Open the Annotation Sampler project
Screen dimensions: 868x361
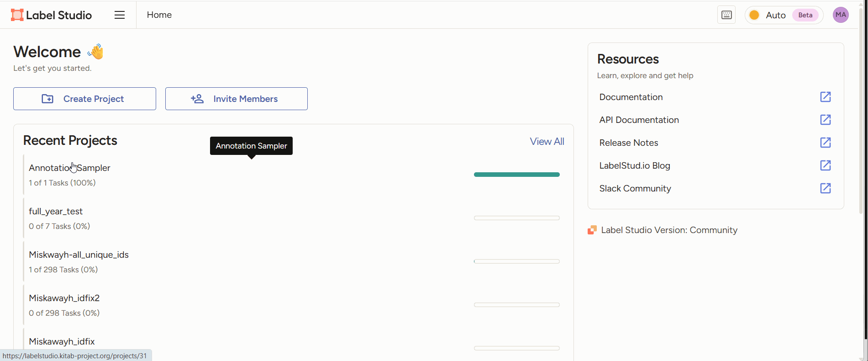coord(69,168)
